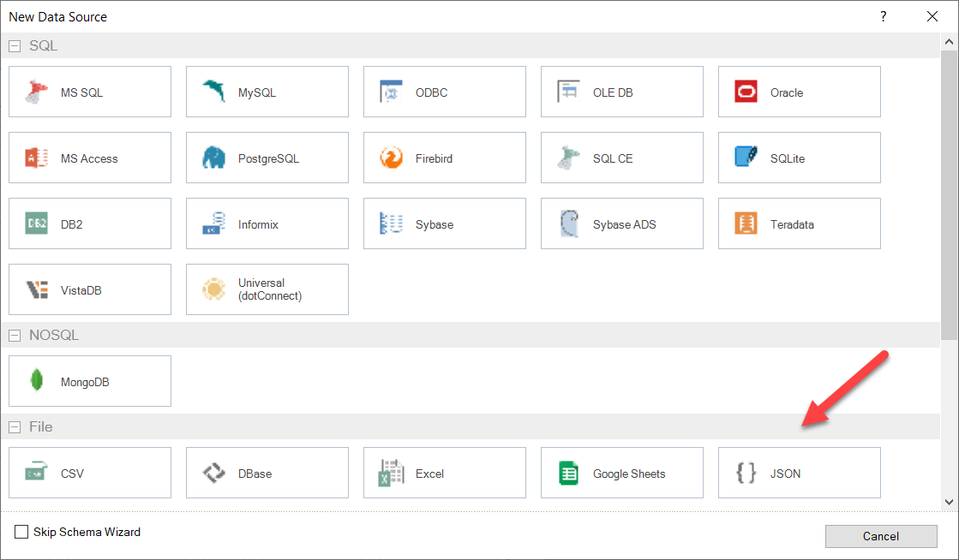This screenshot has height=560, width=959.
Task: Pick the PostgreSQL elephant icon
Action: tap(213, 158)
